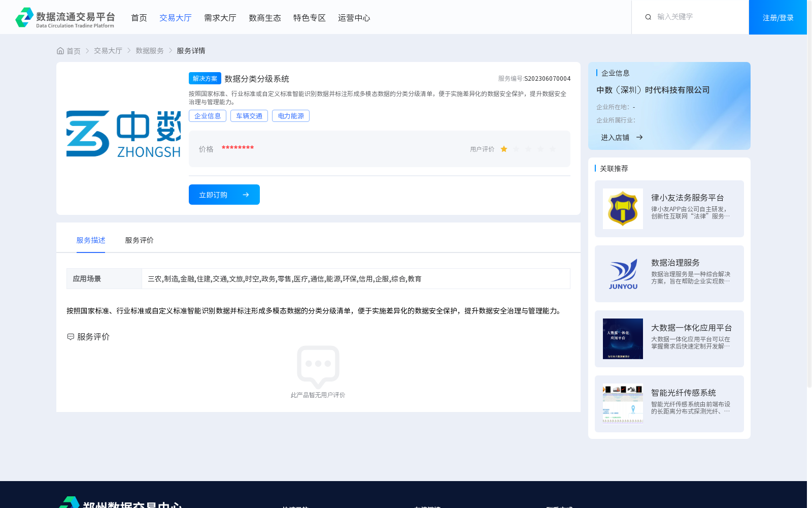Click the 电力能源 tag
The width and height of the screenshot is (812, 508).
click(291, 116)
